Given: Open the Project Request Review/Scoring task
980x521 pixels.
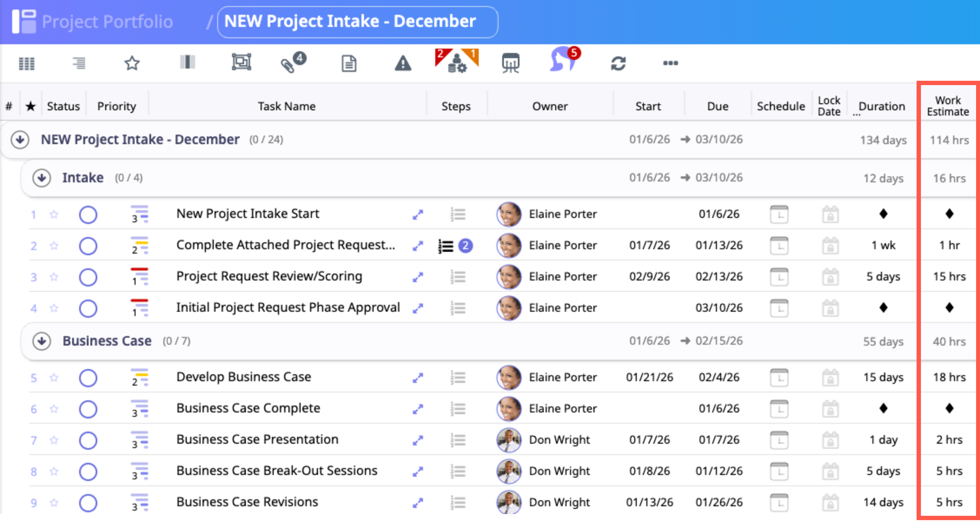Looking at the screenshot, I should pyautogui.click(x=269, y=277).
